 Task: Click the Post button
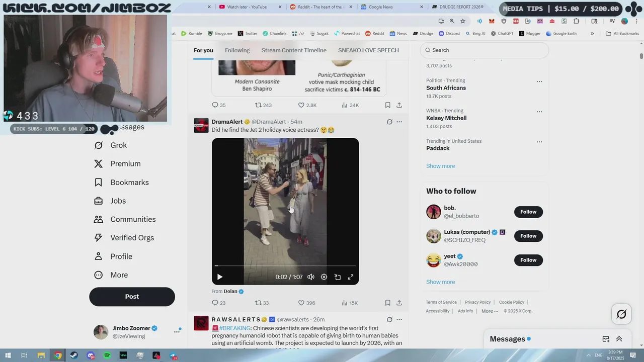pos(132,297)
